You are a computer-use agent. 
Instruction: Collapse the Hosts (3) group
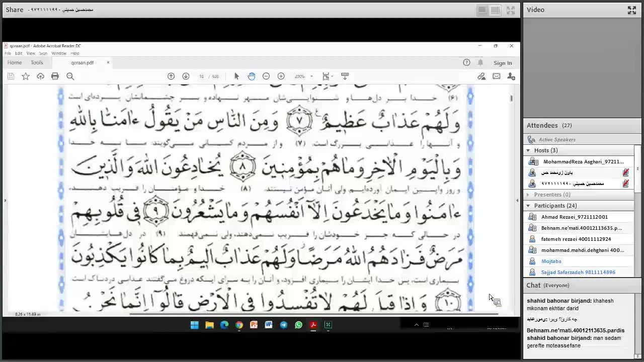(528, 150)
